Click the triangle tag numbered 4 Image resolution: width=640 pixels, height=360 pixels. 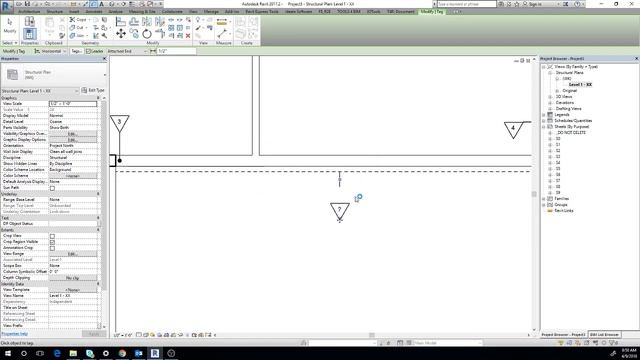(x=513, y=130)
